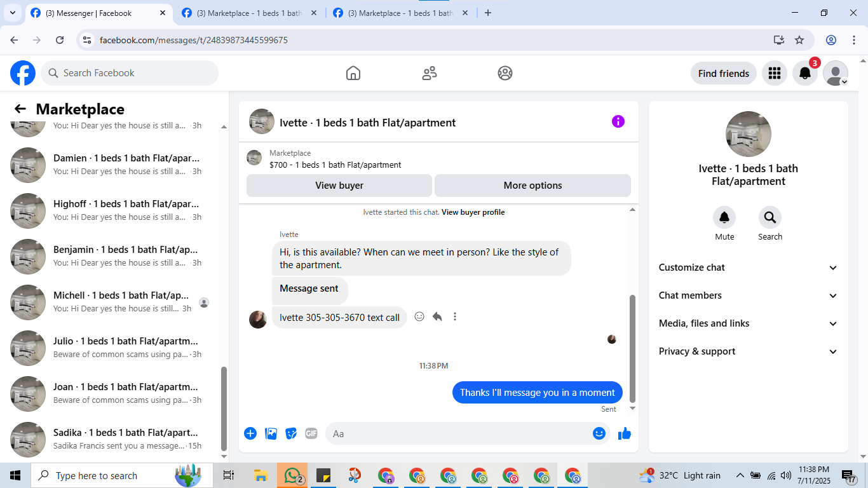Click the Windows taskbar search box

click(121, 475)
